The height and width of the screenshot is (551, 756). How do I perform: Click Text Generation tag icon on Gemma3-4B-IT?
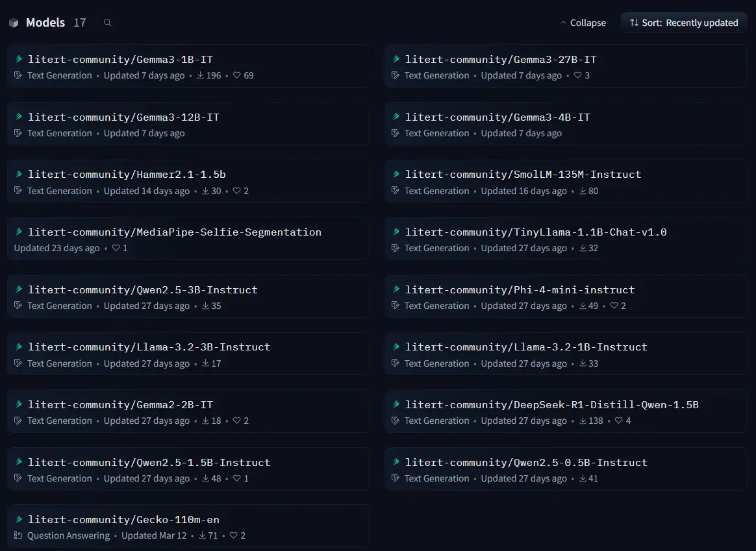(396, 134)
